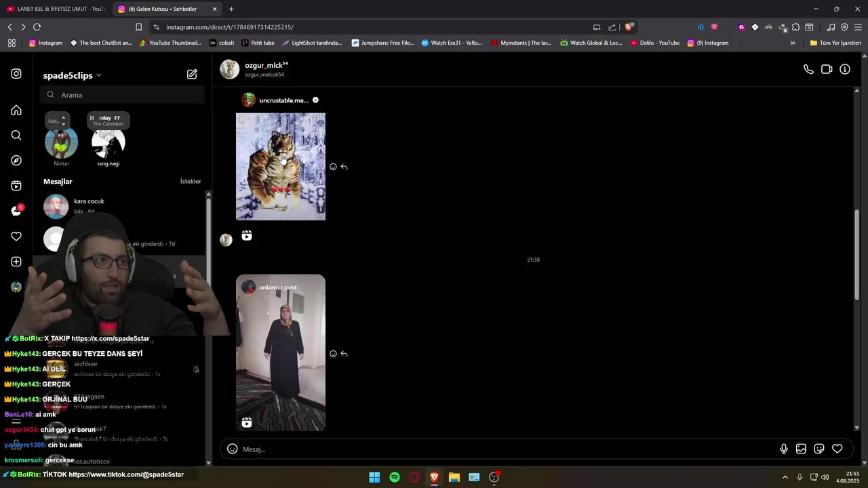Open Instagram home from the sidebar logo
This screenshot has height=488, width=868.
click(x=16, y=74)
